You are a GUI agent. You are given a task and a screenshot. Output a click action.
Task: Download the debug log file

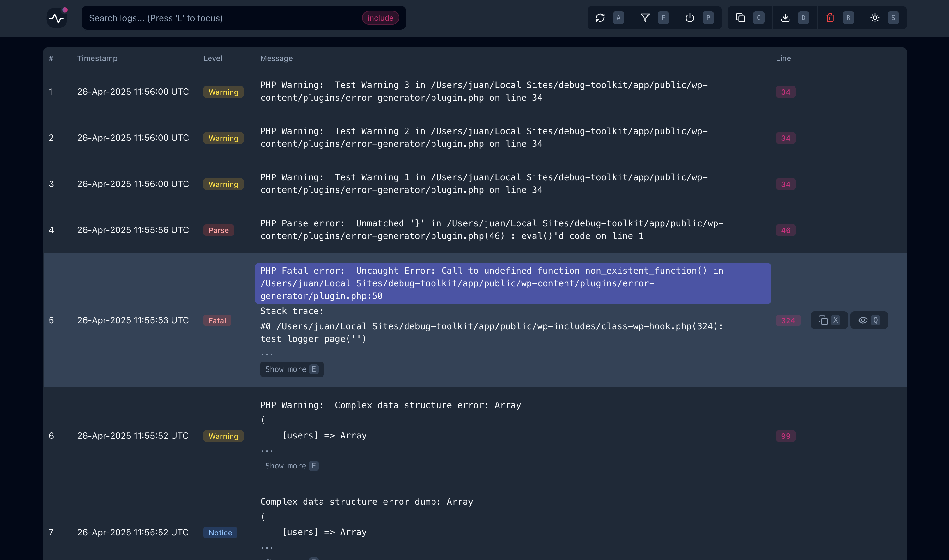(785, 18)
